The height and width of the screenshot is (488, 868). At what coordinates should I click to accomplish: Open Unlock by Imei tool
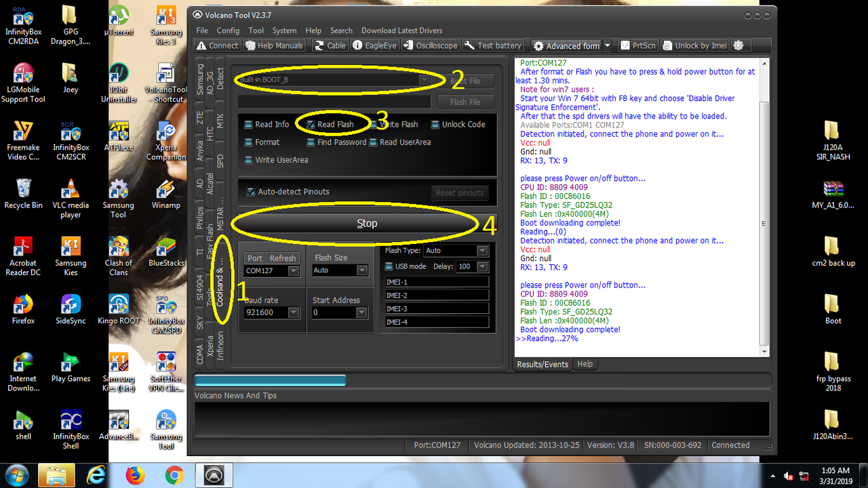694,45
